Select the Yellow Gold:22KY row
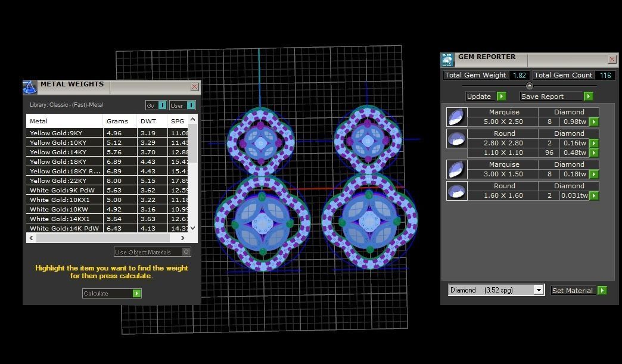This screenshot has height=364, width=622. click(107, 181)
